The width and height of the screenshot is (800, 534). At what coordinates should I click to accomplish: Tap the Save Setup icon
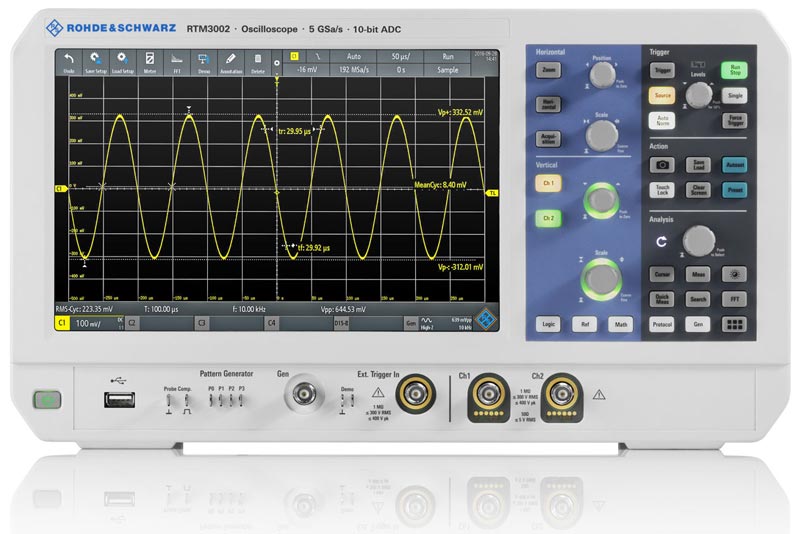click(96, 63)
